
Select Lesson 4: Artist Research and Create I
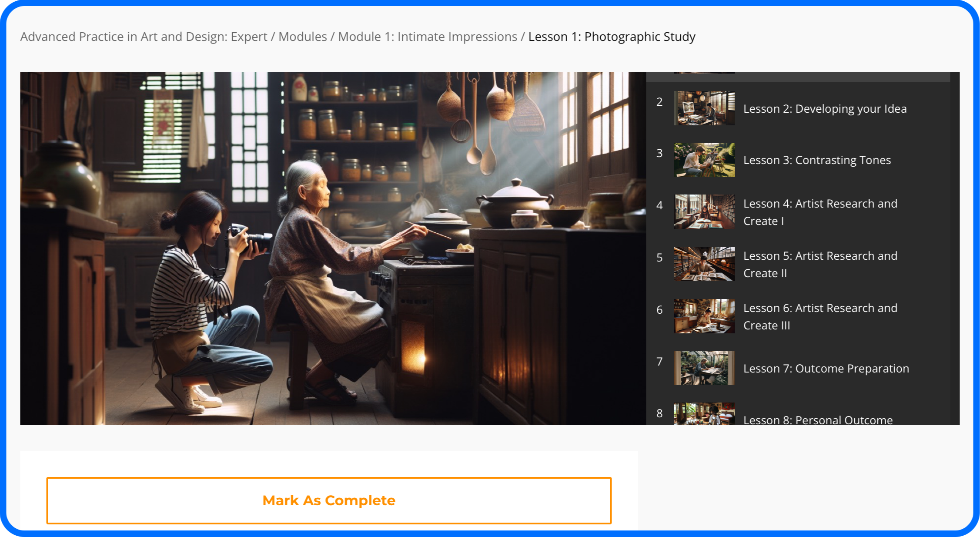point(819,212)
